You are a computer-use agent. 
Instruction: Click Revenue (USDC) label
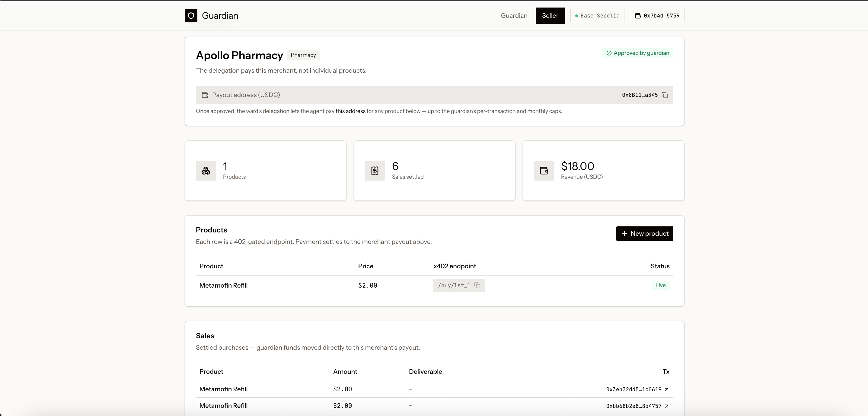582,177
